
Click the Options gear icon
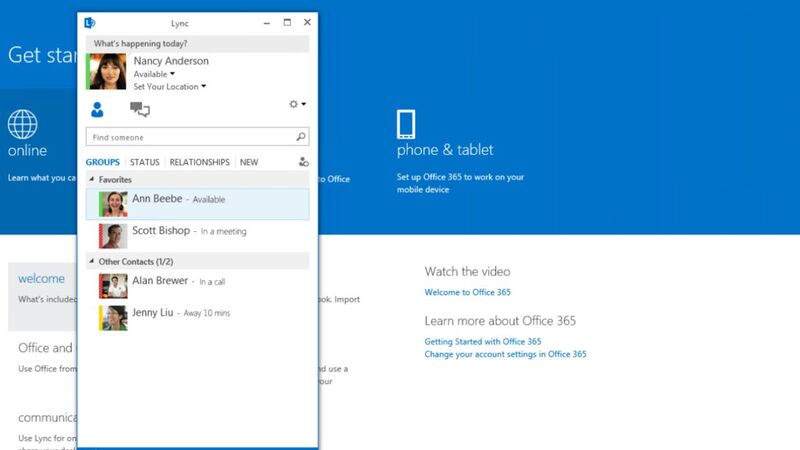pyautogui.click(x=295, y=104)
